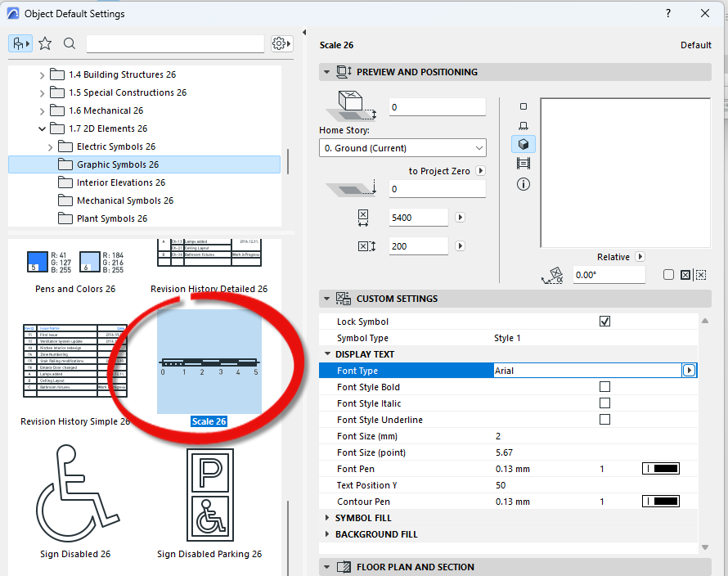
Task: Click the library search input field
Action: (176, 43)
